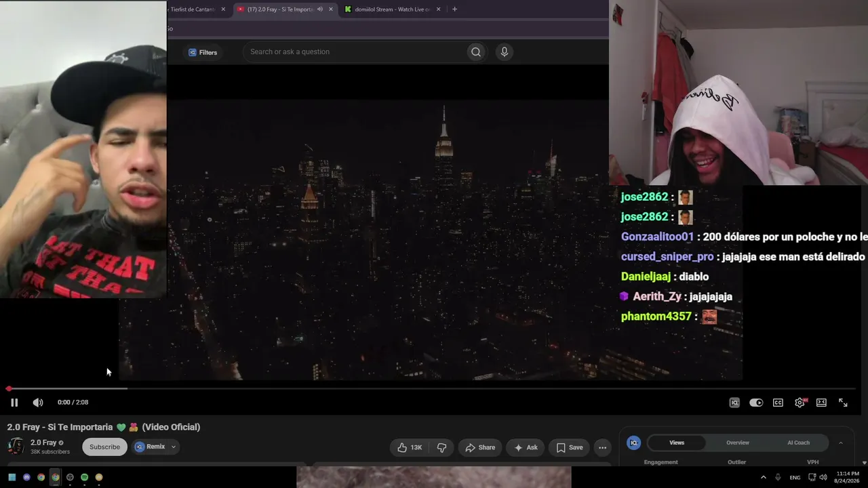Click the Ask button
This screenshot has height=488, width=868.
tap(526, 447)
